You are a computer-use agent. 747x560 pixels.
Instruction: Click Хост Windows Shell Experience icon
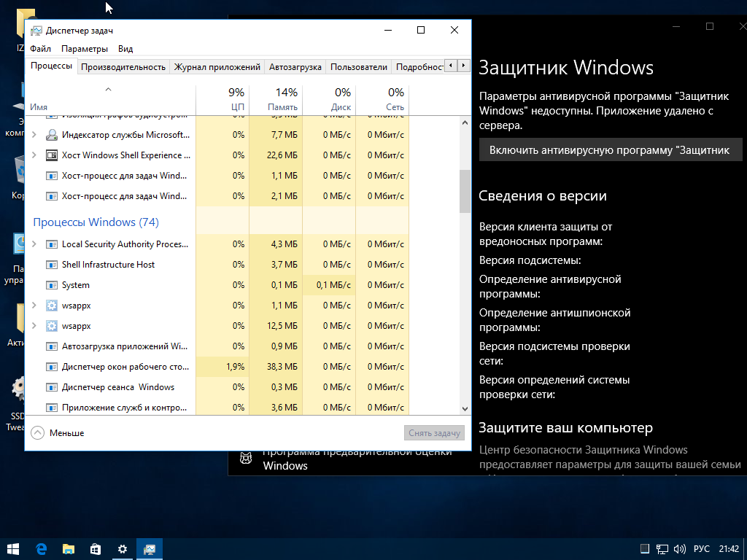(52, 155)
